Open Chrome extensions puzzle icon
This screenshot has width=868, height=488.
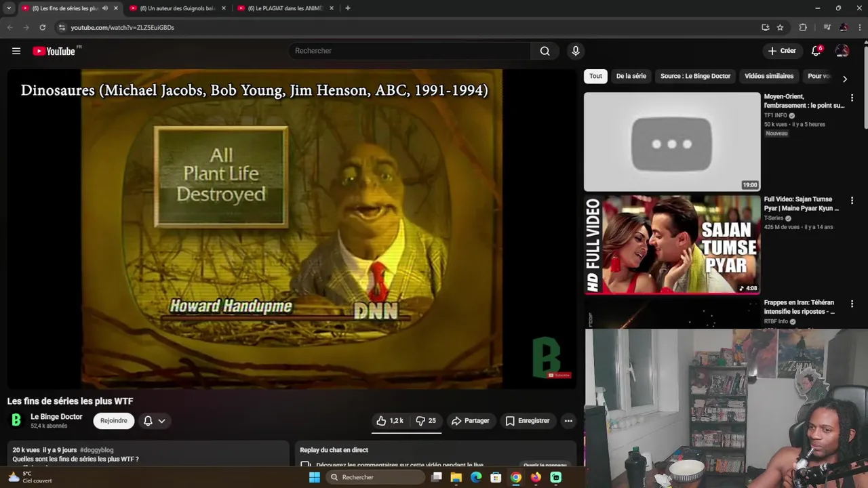pos(803,27)
